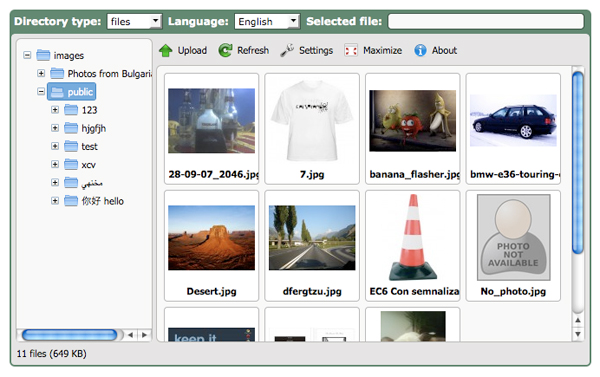Click the green Upload arrow icon
This screenshot has height=377, width=600.
pyautogui.click(x=166, y=51)
